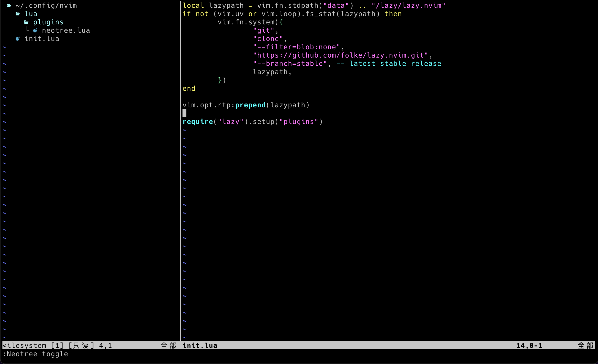This screenshot has height=364, width=598.
Task: Click the "lazy" string in the require call
Action: point(231,122)
